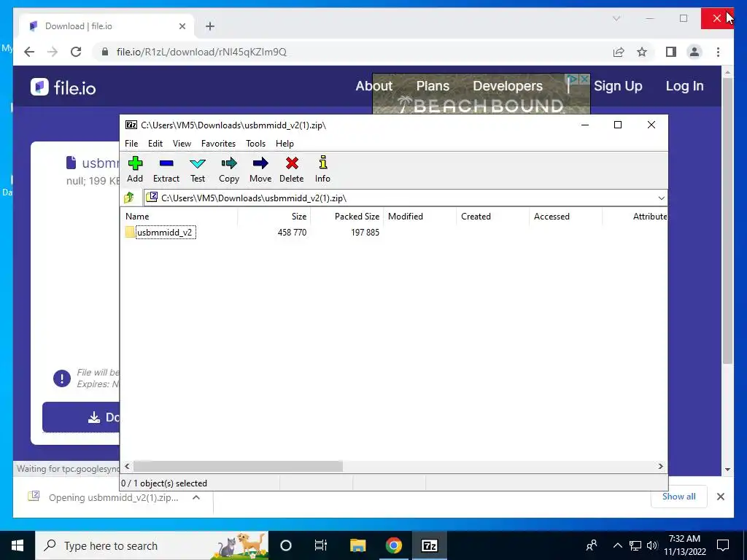This screenshot has width=747, height=560.
Task: Open the Favorites menu in 7-Zip
Action: pyautogui.click(x=218, y=144)
